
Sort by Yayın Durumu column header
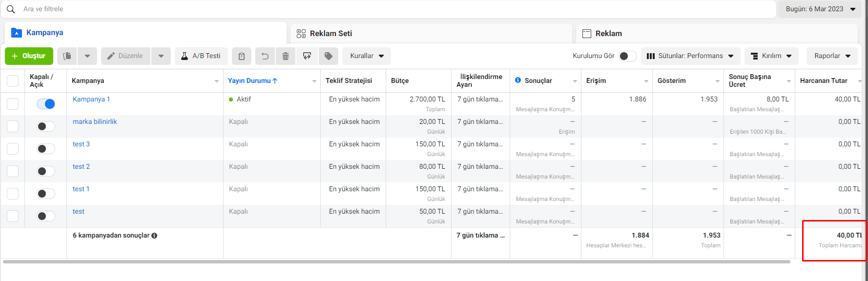[252, 81]
